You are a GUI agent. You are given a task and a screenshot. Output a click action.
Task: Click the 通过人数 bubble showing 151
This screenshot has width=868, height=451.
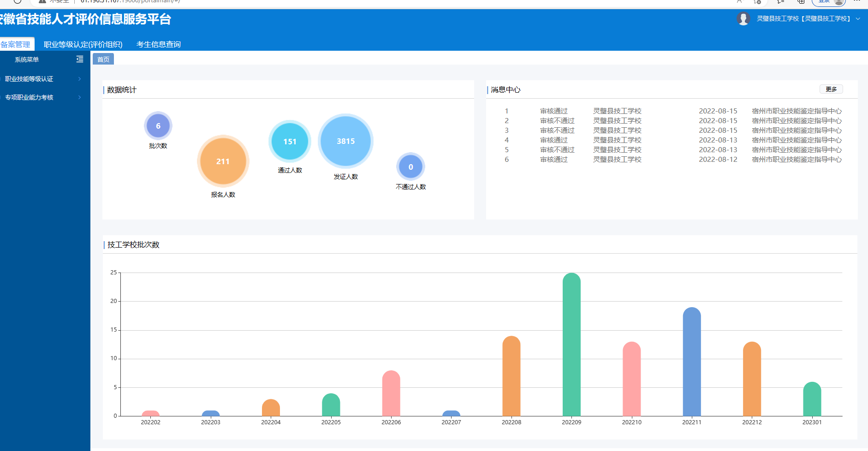coord(290,142)
